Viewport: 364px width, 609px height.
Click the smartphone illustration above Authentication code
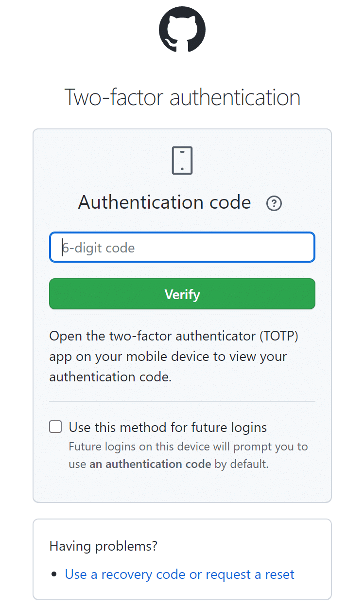coord(182,160)
